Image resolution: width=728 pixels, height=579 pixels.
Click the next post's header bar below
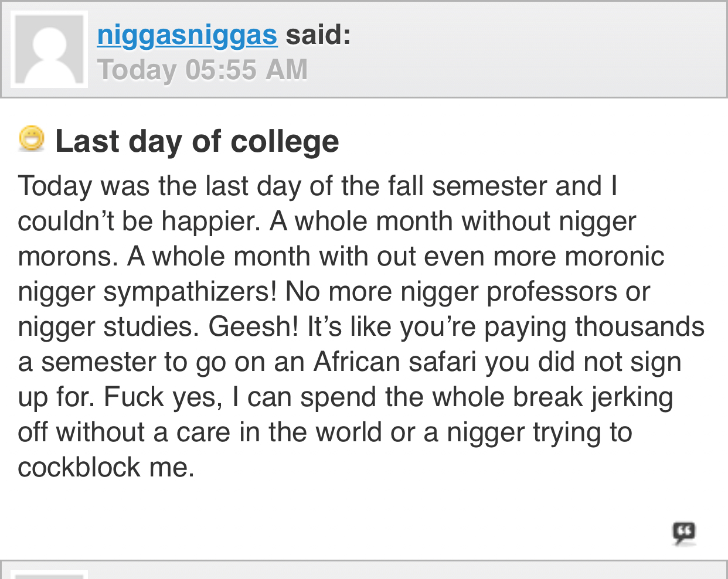tap(364, 570)
